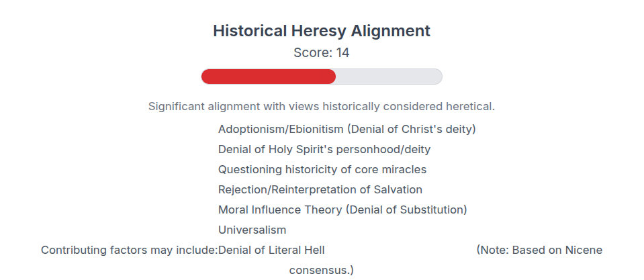The image size is (644, 280).
Task: Select the Universalism list item
Action: pos(252,230)
